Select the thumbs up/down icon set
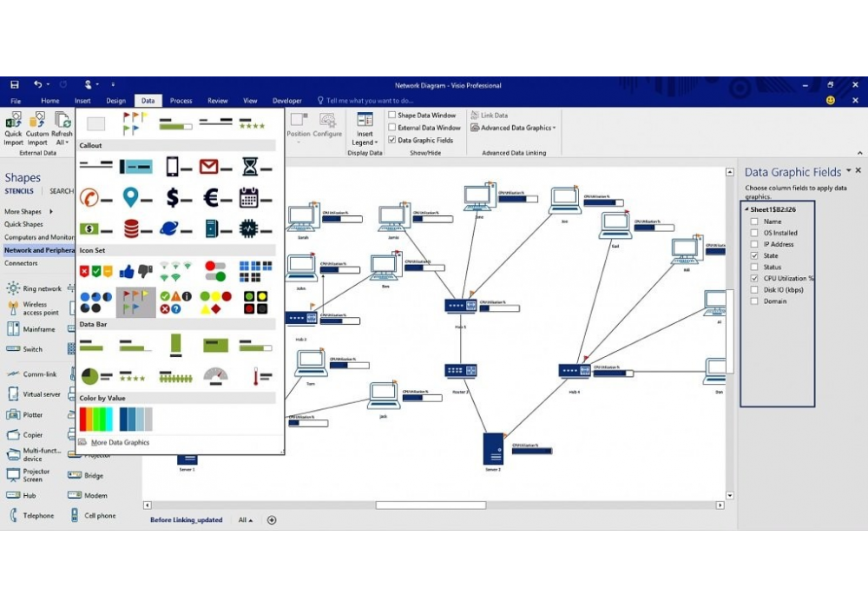Image resolution: width=868 pixels, height=608 pixels. click(136, 271)
